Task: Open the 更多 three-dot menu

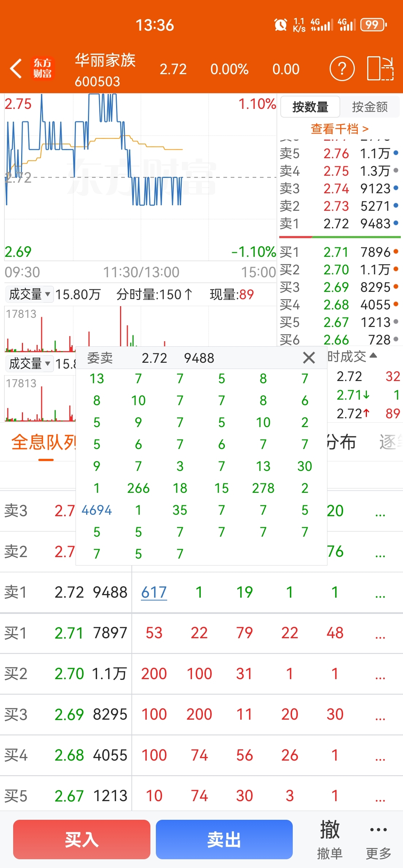Action: [379, 840]
